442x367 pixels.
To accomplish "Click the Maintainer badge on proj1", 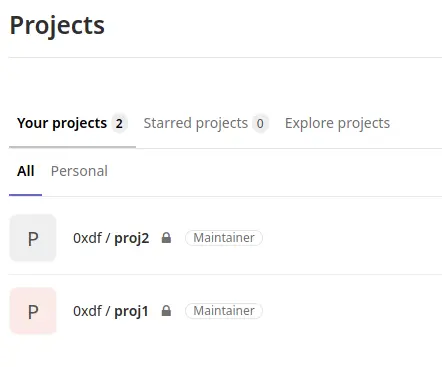I will (224, 311).
